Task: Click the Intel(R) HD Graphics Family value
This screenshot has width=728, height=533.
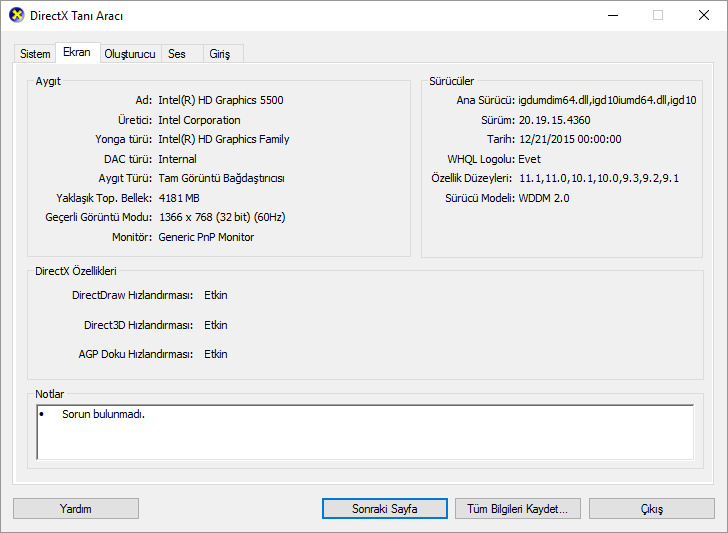Action: 224,139
